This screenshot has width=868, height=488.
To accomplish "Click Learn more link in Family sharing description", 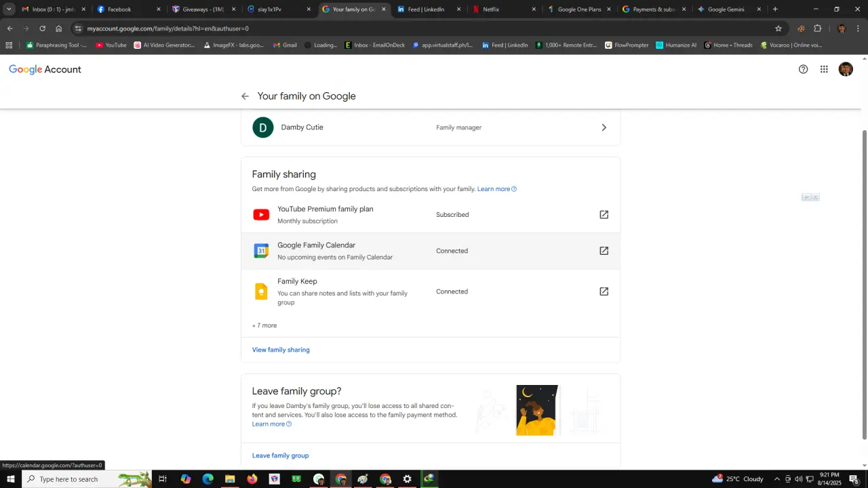I will tap(497, 189).
